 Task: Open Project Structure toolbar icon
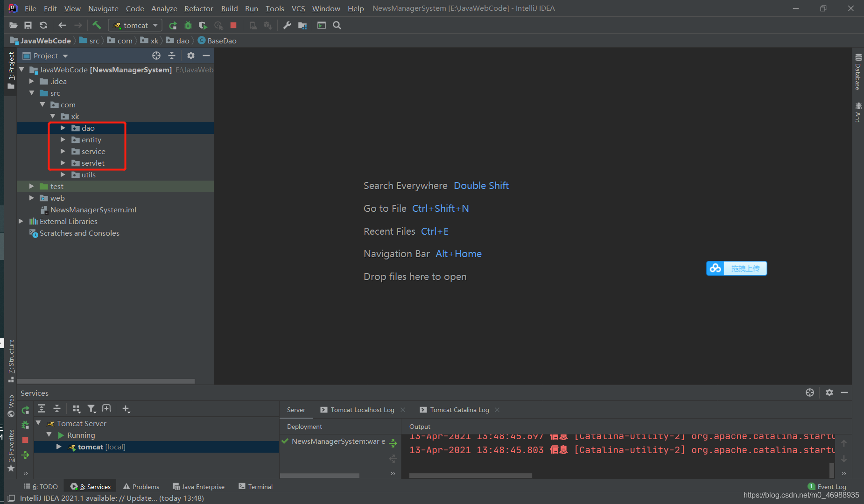click(302, 25)
